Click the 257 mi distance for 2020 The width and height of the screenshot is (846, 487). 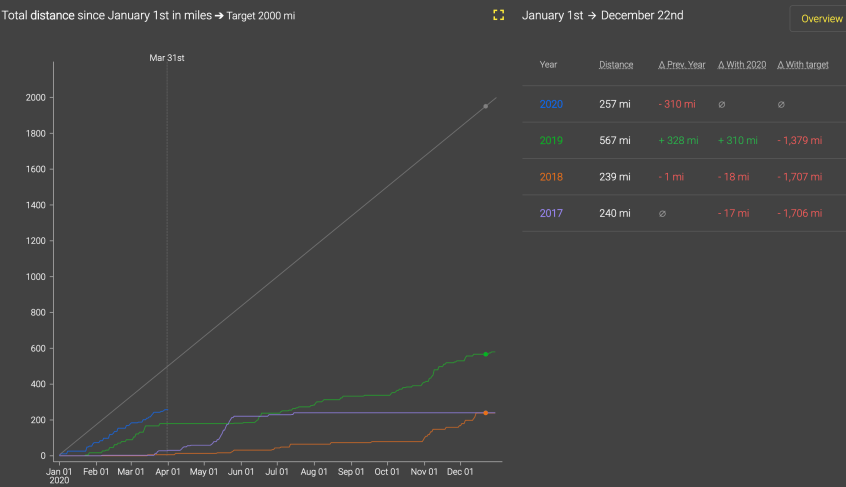pyautogui.click(x=615, y=104)
